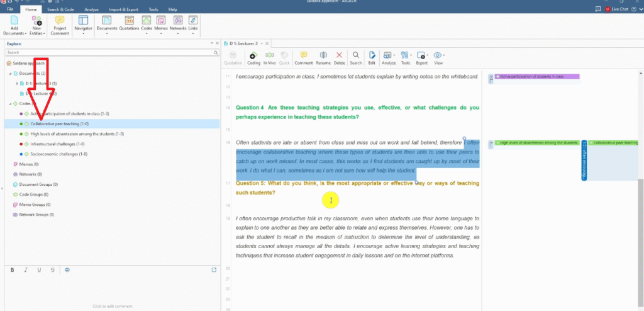Click the Comment icon in document toolbar
Screen dimensions: 644x311
pyautogui.click(x=303, y=57)
